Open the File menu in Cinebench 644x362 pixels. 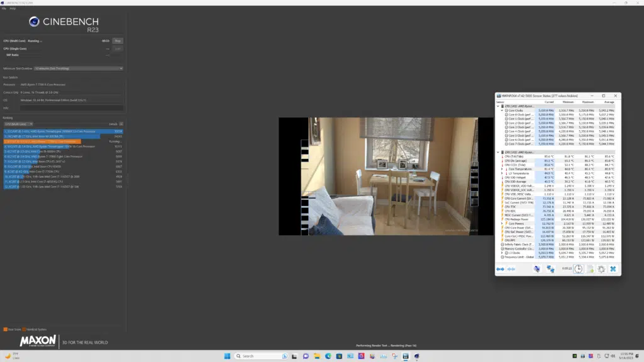[4, 9]
